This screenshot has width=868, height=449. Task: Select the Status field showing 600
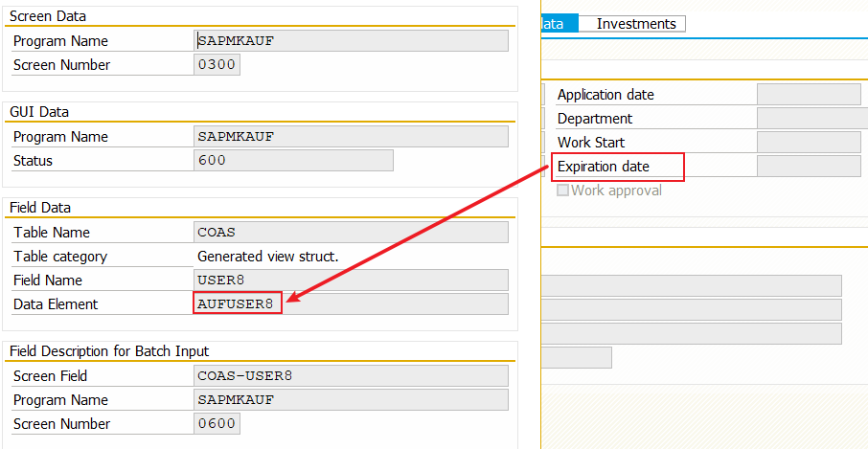293,161
